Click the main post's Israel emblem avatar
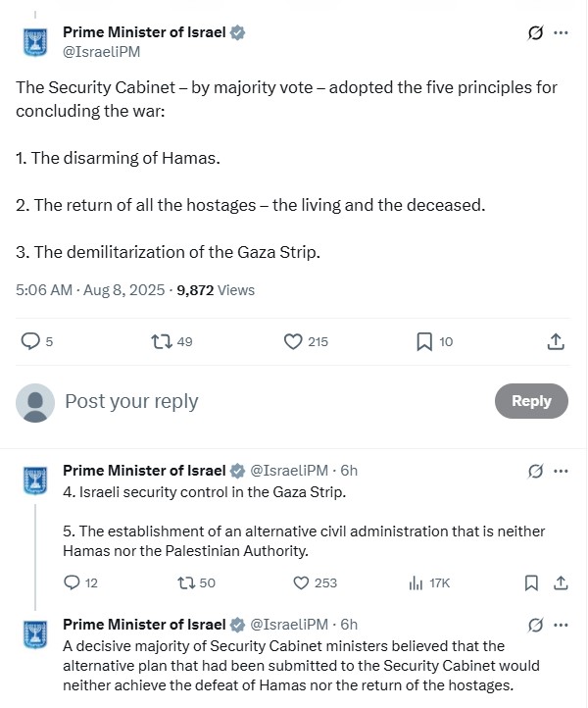Image resolution: width=588 pixels, height=708 pixels. pos(35,42)
